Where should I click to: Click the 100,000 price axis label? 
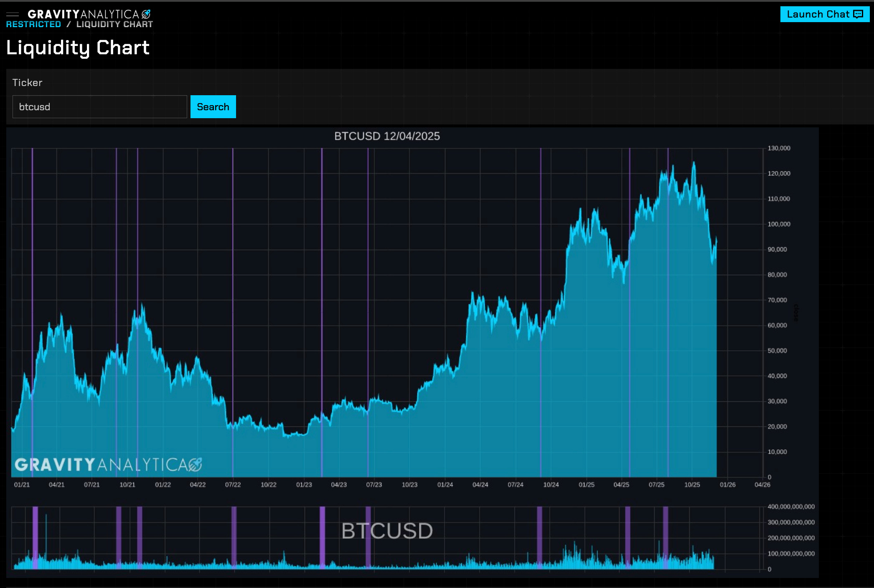point(779,224)
